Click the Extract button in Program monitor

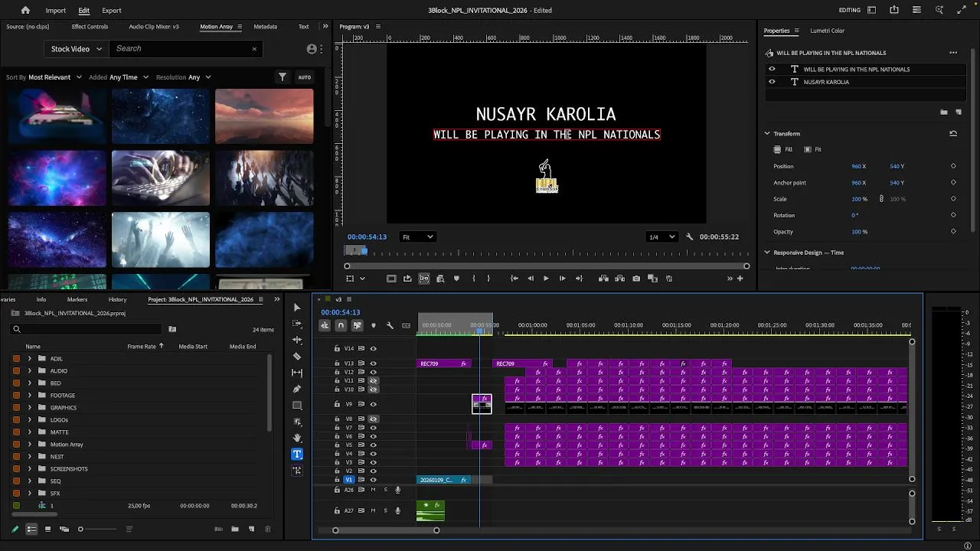pos(619,279)
